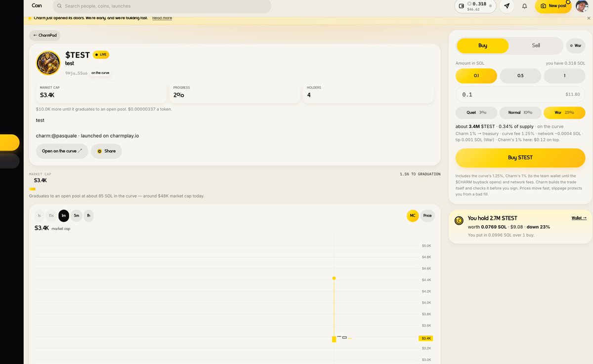
Task: Click '1.5% TO GRADUATION' text
Action: click(420, 174)
